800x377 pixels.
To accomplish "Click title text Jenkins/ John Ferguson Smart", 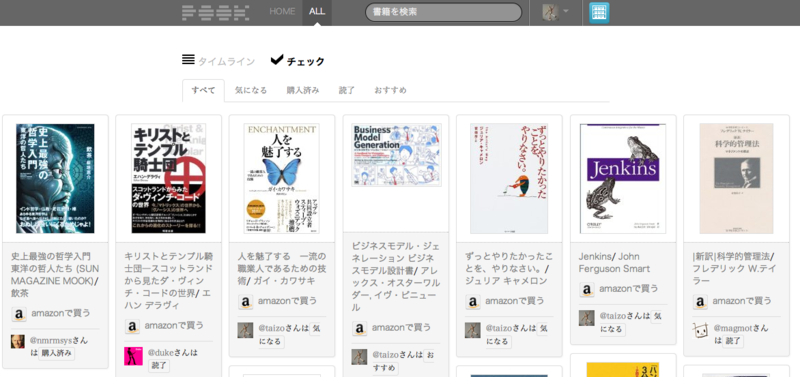I will pyautogui.click(x=614, y=262).
